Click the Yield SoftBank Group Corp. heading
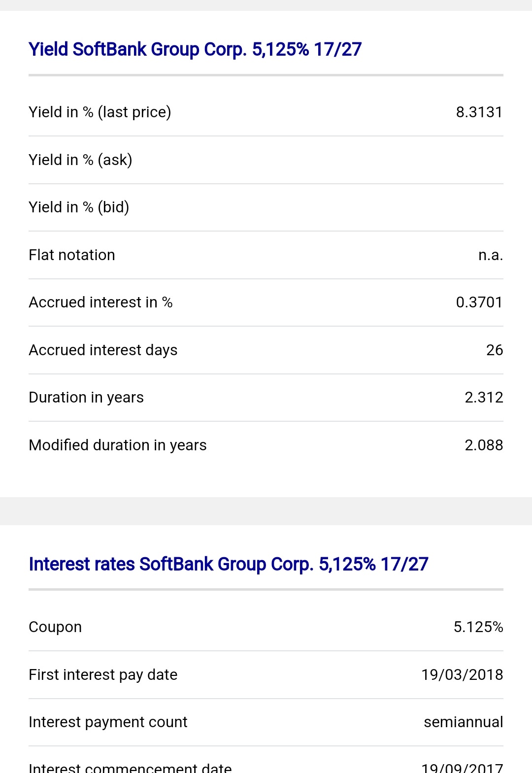This screenshot has height=773, width=532. (x=195, y=49)
